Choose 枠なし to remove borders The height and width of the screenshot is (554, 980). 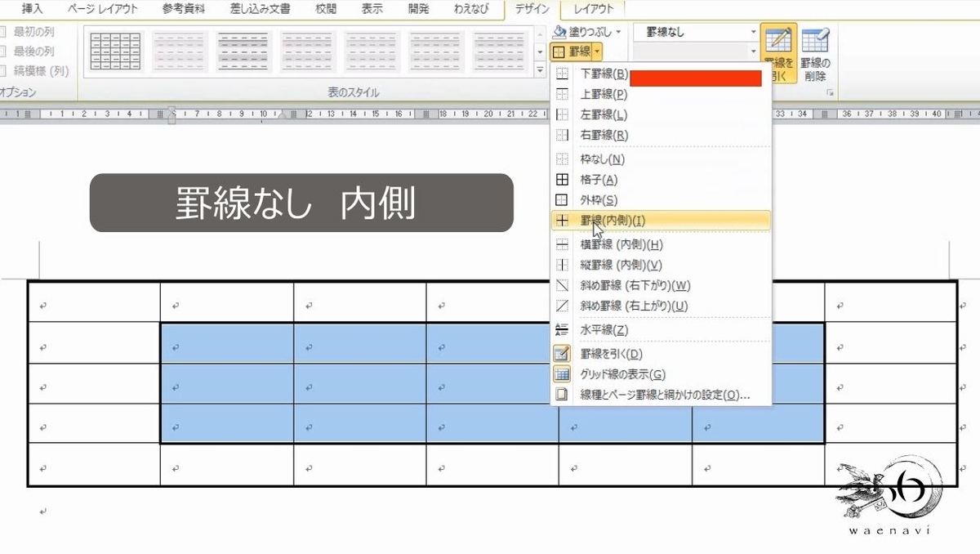click(x=603, y=159)
